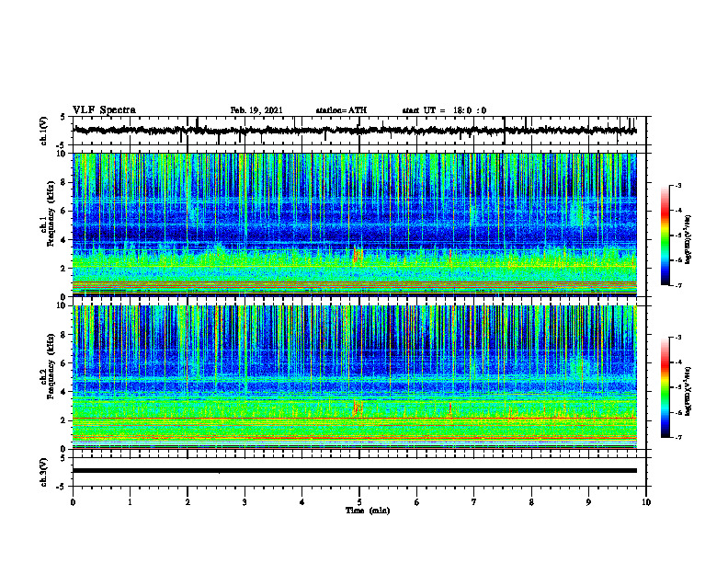Select the "Feb. 19, 2021" date text
This screenshot has width=728, height=563.
(256, 110)
